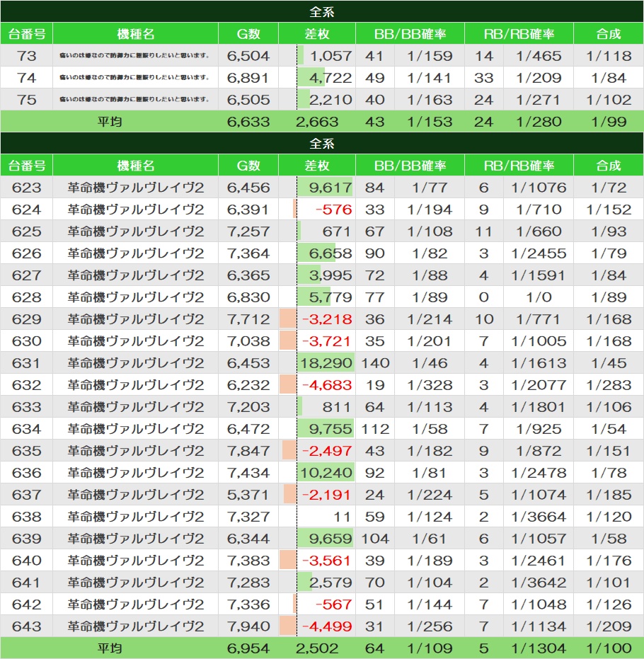This screenshot has width=644, height=659.
Task: Click the 671 value in row 625
Action: click(337, 231)
